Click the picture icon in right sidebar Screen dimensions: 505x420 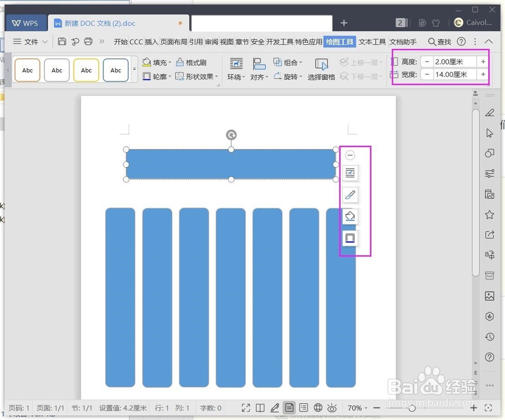489,296
